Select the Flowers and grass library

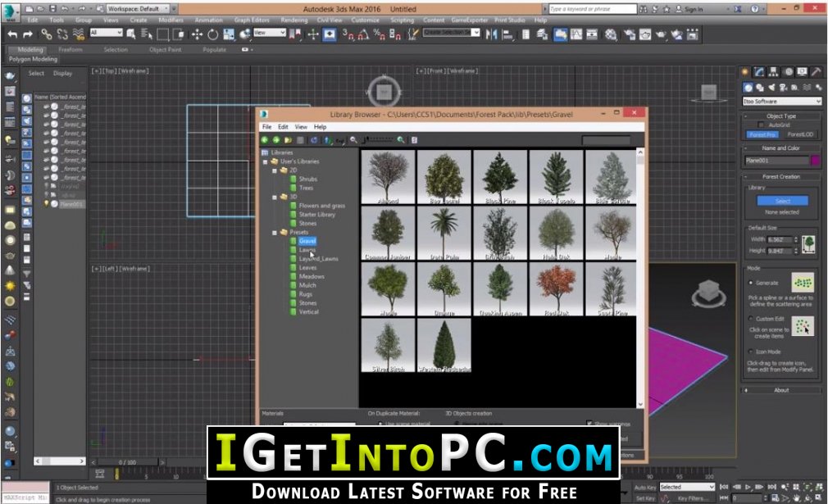click(321, 206)
